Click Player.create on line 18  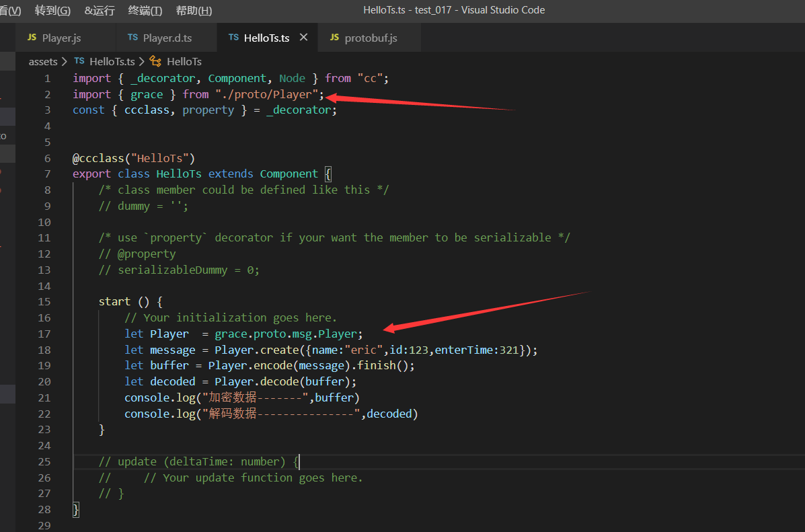pyautogui.click(x=257, y=350)
